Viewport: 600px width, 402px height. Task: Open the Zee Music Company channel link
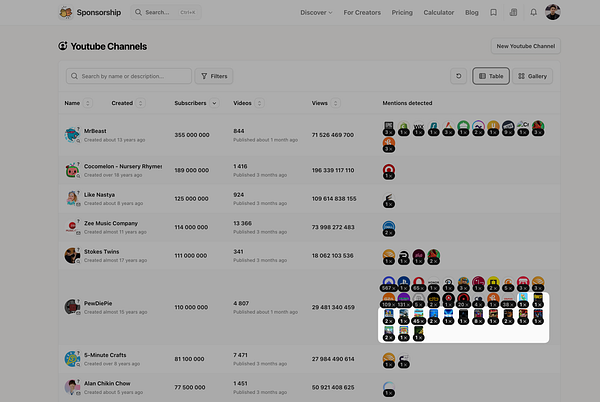point(111,223)
